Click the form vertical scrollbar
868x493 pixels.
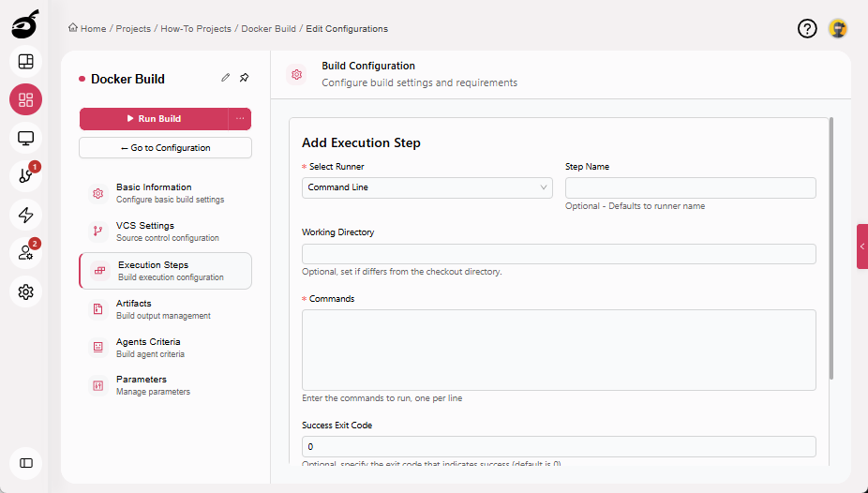click(x=831, y=249)
